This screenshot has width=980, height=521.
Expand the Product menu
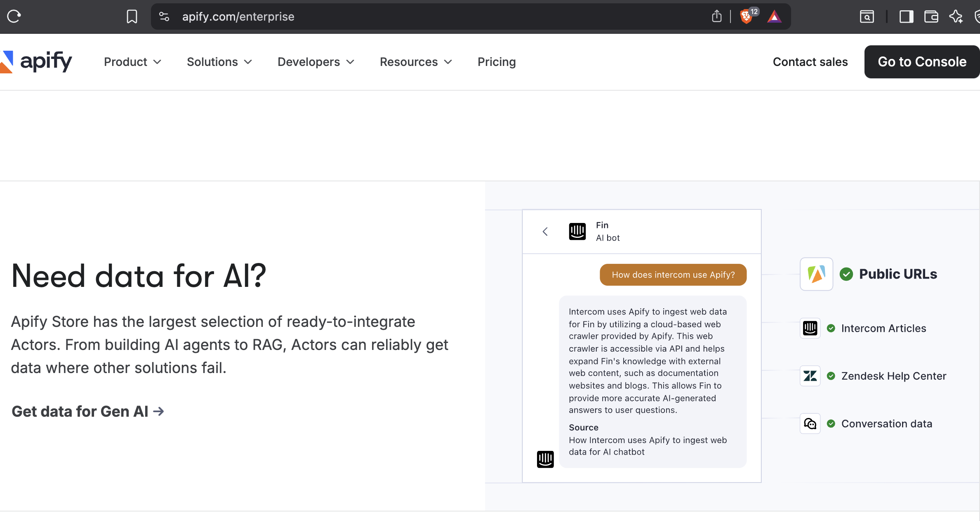(132, 62)
